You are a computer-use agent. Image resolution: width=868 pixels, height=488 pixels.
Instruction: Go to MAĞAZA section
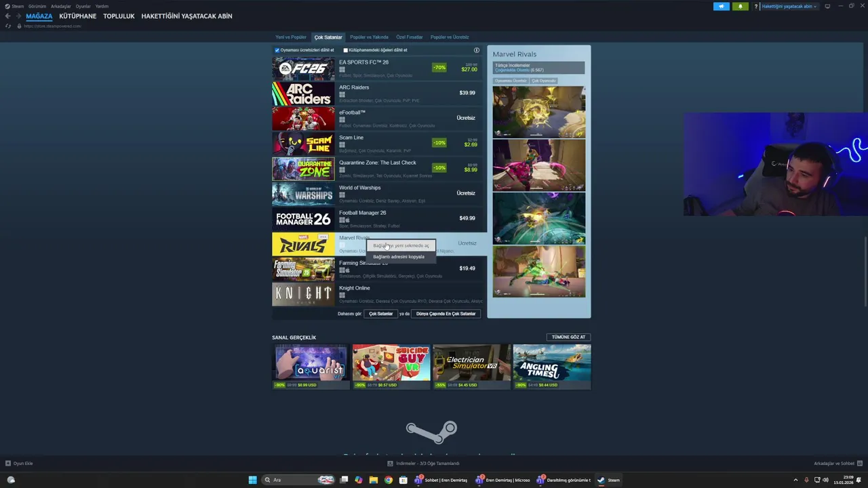pyautogui.click(x=39, y=16)
